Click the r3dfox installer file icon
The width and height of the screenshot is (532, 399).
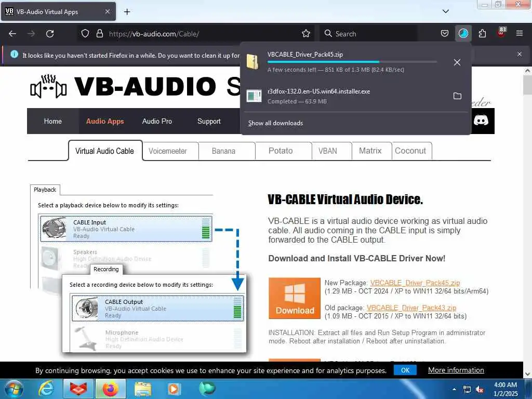(x=254, y=96)
